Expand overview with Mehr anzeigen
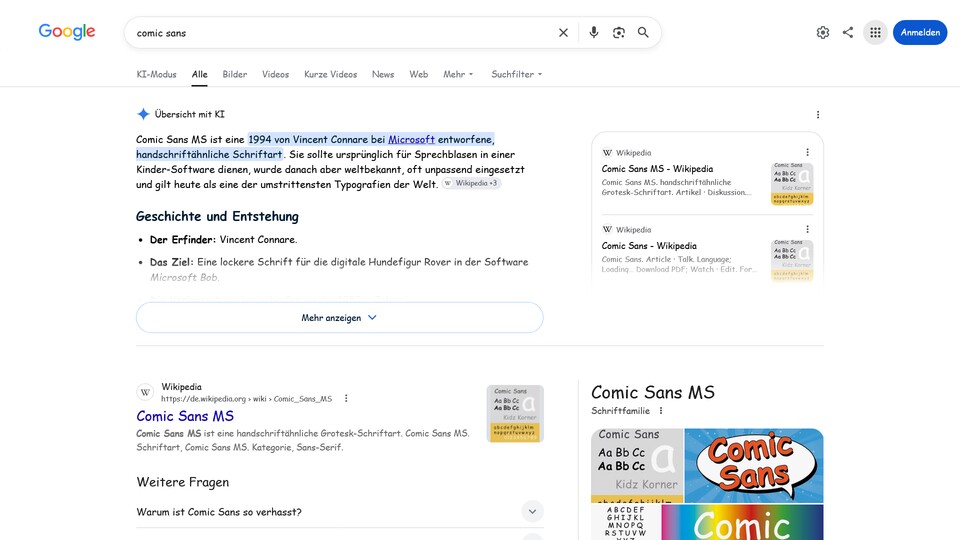This screenshot has height=540, width=960. [x=339, y=318]
